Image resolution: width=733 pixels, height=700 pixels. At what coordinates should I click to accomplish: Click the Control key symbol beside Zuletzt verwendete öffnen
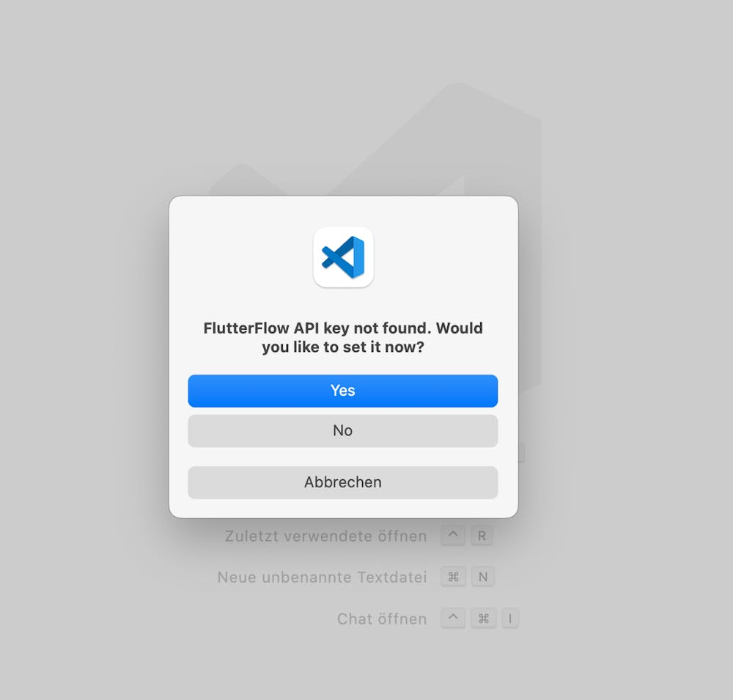[453, 535]
